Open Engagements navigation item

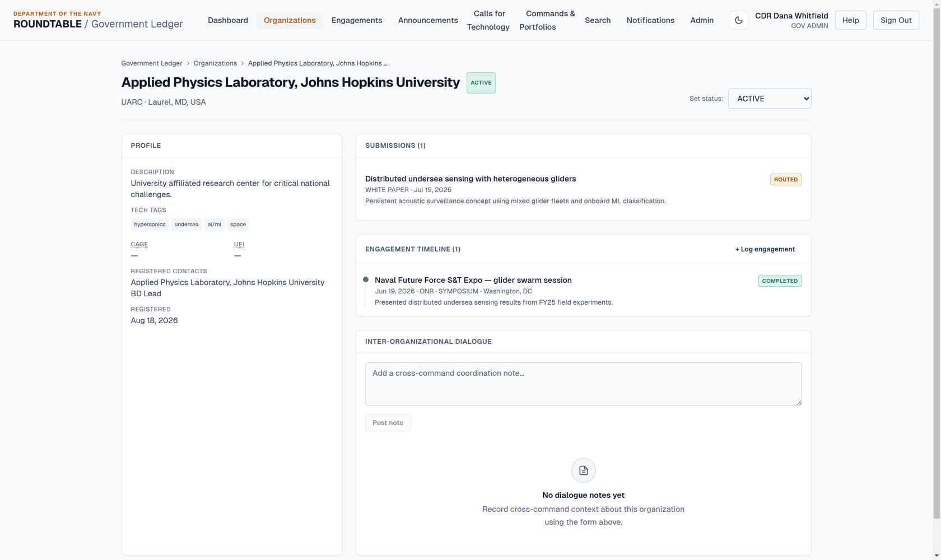point(357,20)
